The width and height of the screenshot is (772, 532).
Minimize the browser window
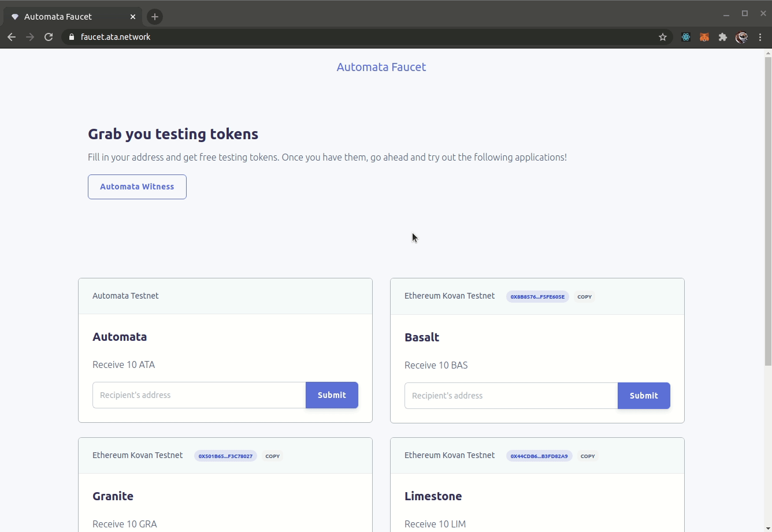click(x=726, y=13)
